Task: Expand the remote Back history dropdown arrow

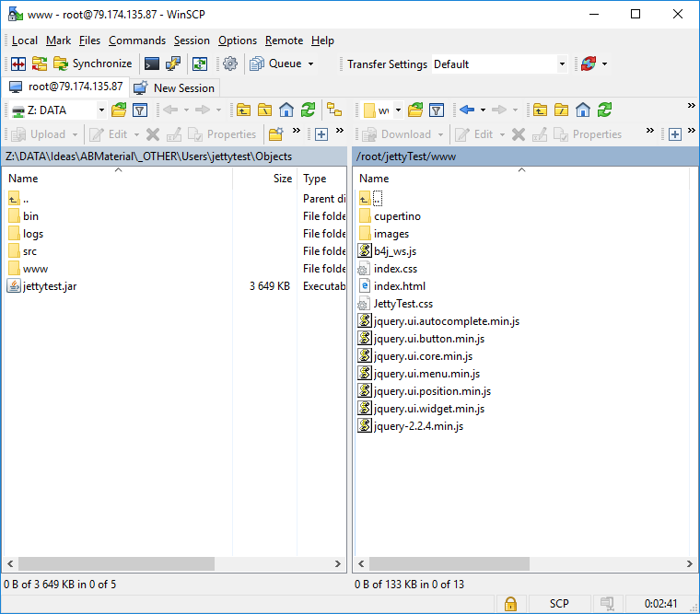Action: [483, 110]
